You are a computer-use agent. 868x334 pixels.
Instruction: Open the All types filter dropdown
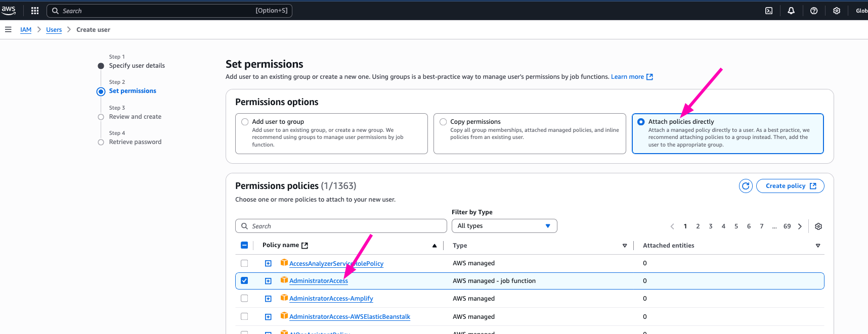pyautogui.click(x=504, y=226)
